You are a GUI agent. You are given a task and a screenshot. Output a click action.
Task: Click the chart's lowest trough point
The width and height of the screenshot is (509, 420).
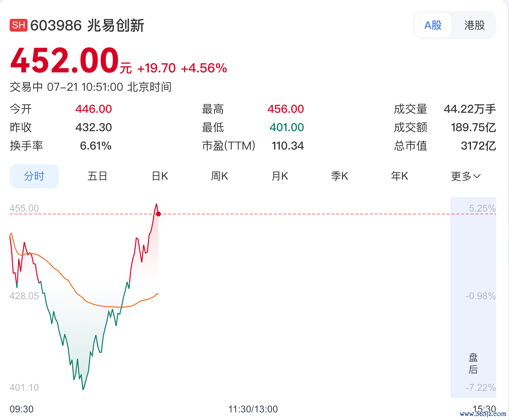pos(83,389)
